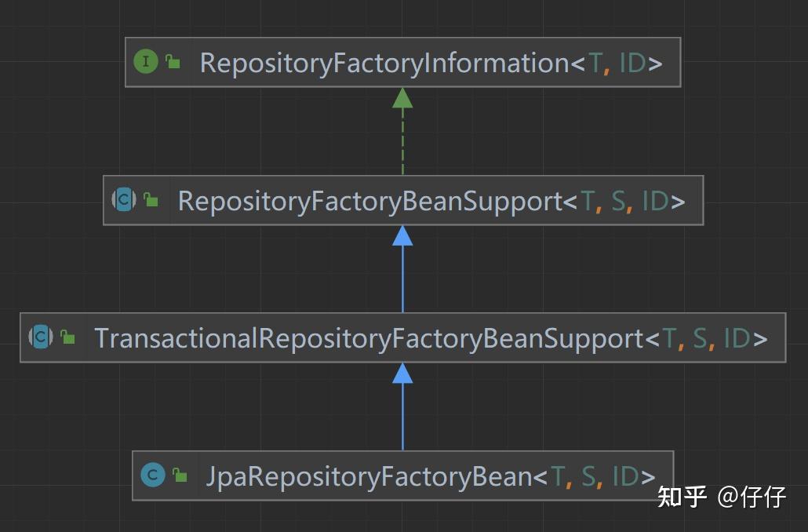
Task: Click the green lock icon beside RepositoryFactoryInformation
Action: pyautogui.click(x=173, y=61)
